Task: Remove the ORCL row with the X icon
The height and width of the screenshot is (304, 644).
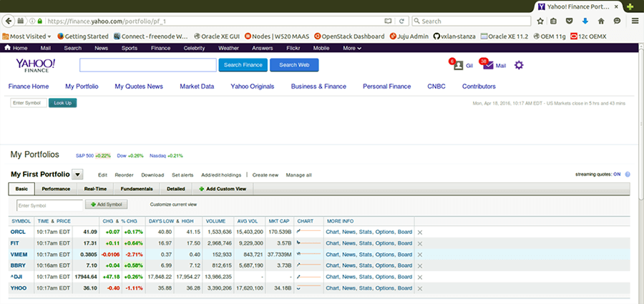Action: tap(420, 232)
